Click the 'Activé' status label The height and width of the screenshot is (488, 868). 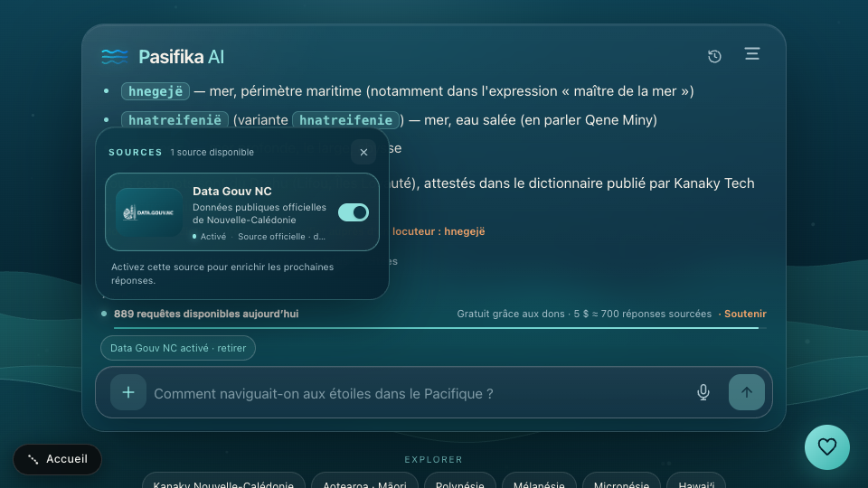coord(213,236)
